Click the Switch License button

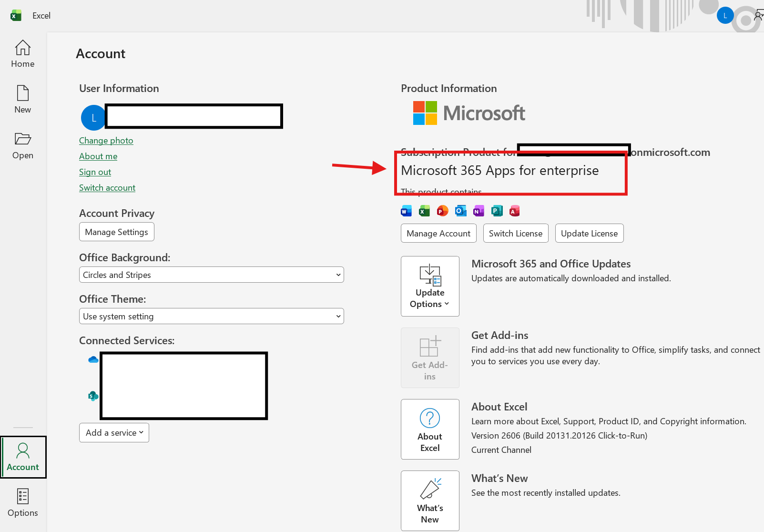(516, 233)
